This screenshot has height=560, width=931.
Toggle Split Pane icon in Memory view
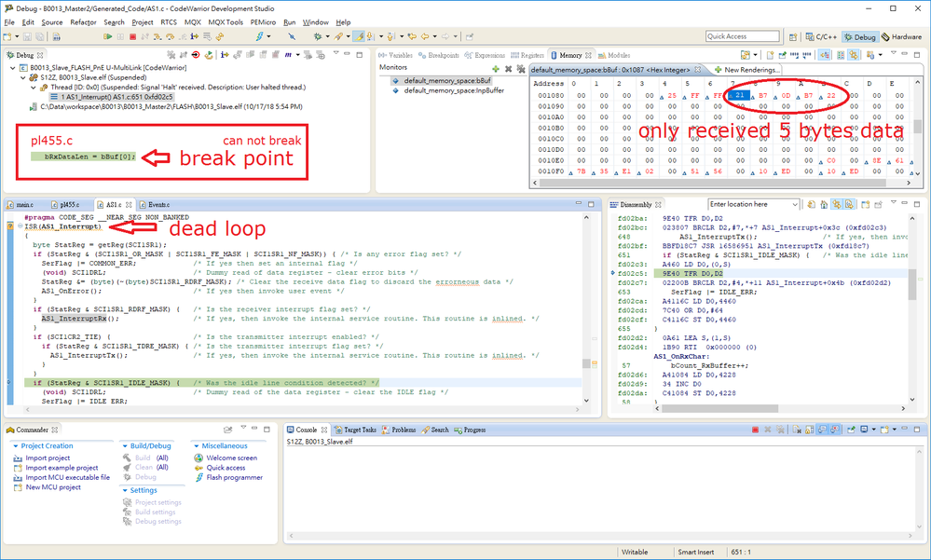click(841, 55)
